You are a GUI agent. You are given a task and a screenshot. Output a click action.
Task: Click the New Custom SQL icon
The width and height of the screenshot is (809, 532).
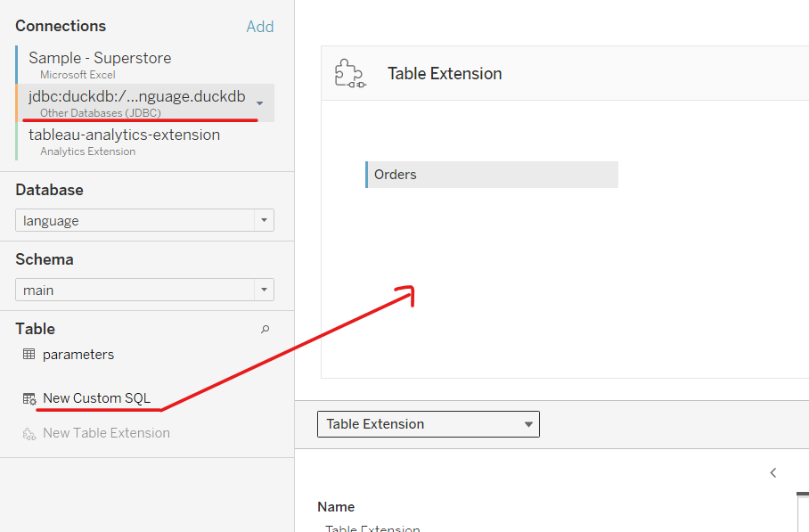(x=29, y=399)
